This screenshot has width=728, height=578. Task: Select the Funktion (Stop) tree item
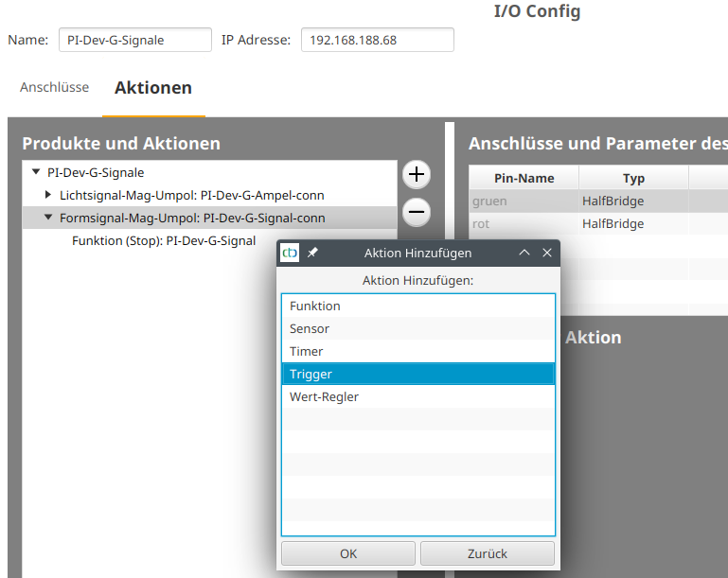pyautogui.click(x=163, y=241)
